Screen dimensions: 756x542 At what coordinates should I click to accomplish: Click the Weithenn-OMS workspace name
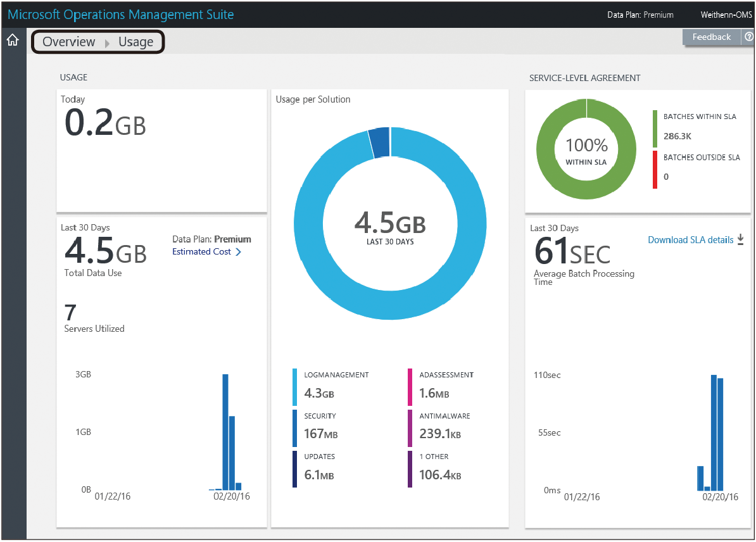coord(726,15)
